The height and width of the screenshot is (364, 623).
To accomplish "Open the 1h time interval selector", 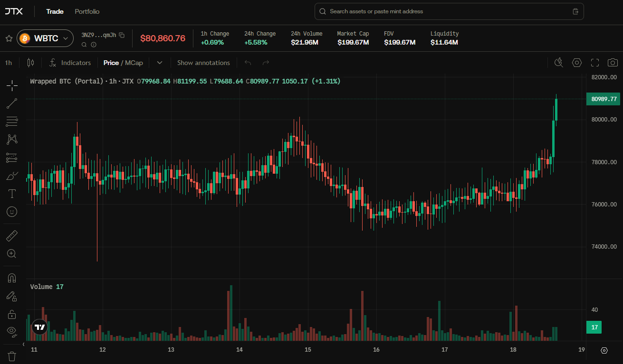I will [9, 63].
